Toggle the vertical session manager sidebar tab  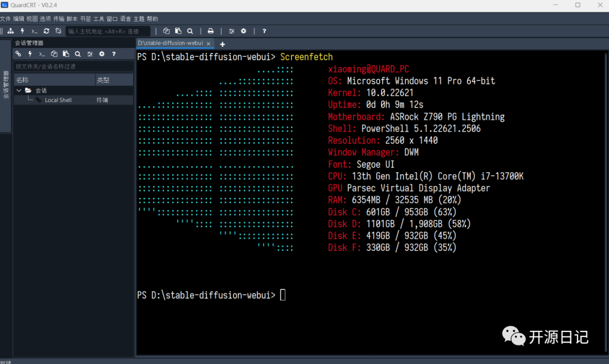coord(6,86)
